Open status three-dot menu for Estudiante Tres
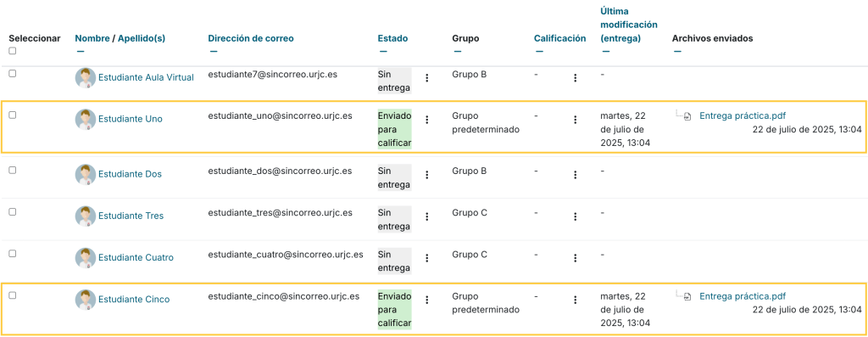This screenshot has height=337, width=868. click(427, 216)
